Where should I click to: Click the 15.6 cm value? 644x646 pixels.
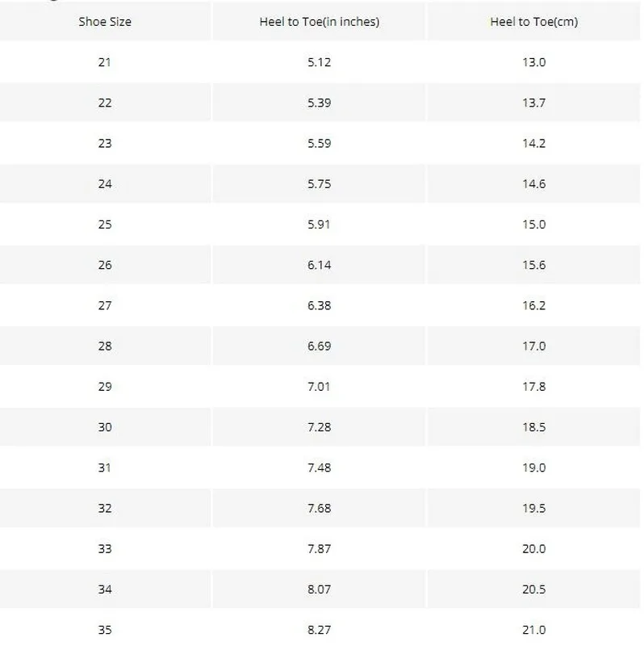533,265
